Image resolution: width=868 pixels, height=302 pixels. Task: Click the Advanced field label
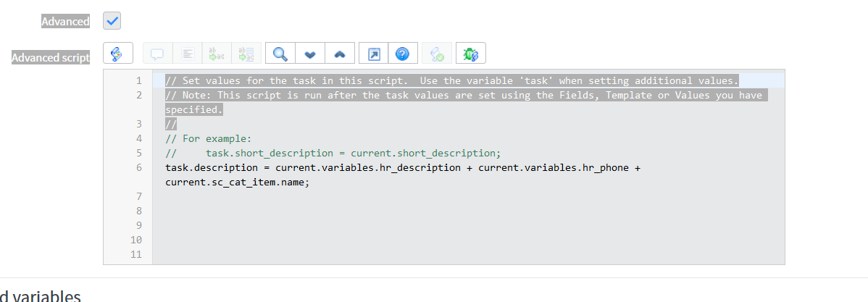pyautogui.click(x=65, y=22)
